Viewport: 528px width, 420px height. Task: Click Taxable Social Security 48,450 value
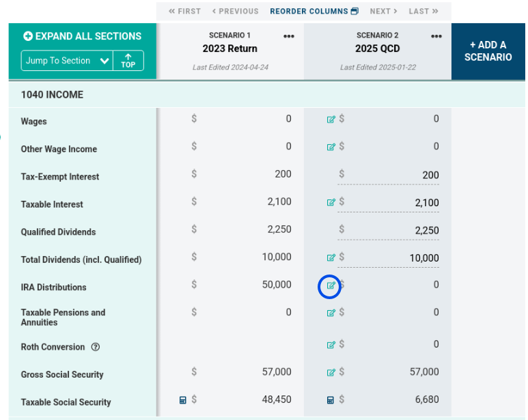point(277,400)
